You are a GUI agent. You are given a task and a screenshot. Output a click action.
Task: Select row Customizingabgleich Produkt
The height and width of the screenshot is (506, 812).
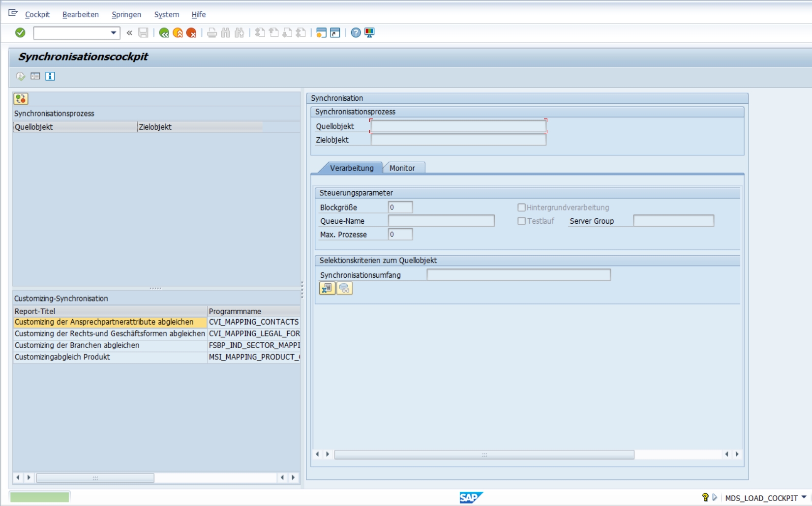point(110,357)
